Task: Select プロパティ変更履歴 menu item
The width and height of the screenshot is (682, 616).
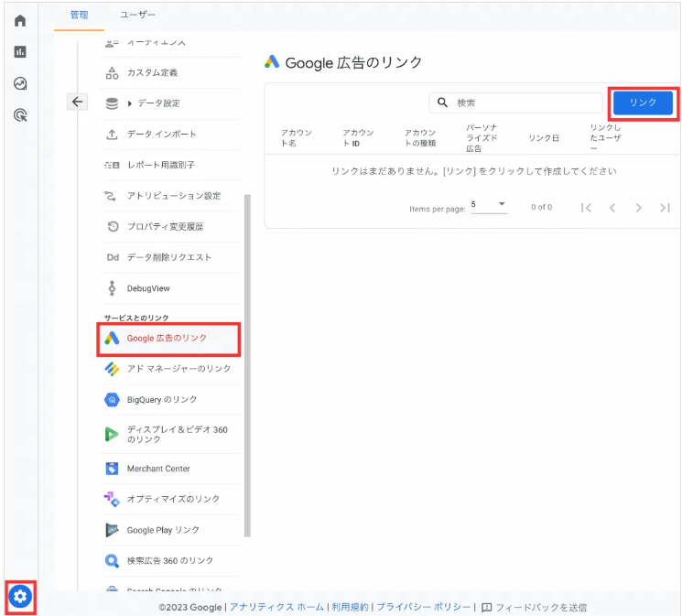Action: pos(169,226)
